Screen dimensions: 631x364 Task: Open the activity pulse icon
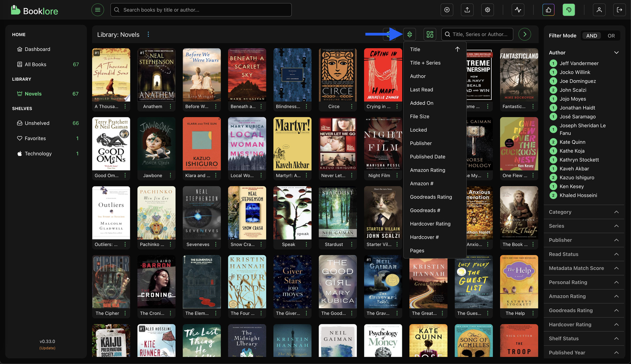click(518, 10)
